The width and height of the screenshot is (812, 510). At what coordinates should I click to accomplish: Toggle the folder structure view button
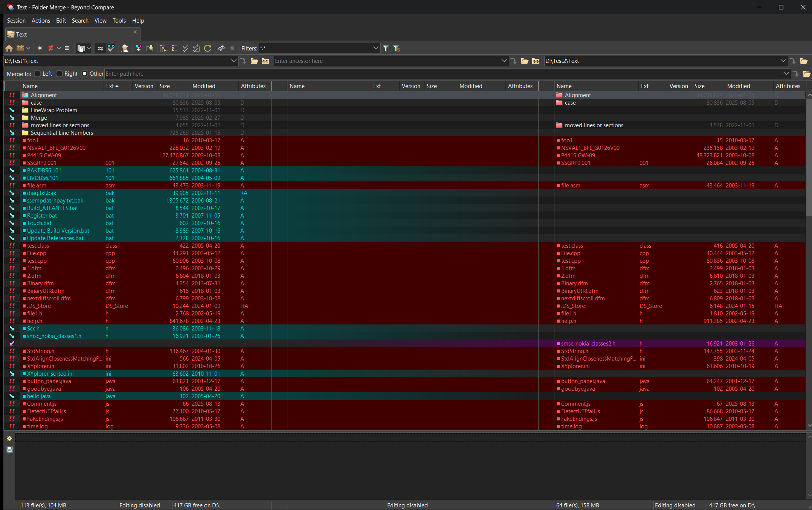point(81,48)
